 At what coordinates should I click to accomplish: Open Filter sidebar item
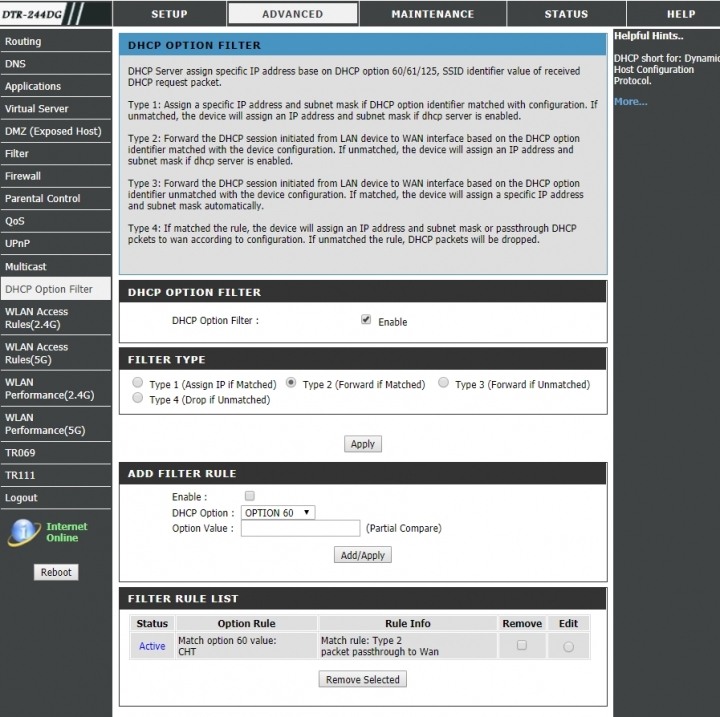pos(56,154)
